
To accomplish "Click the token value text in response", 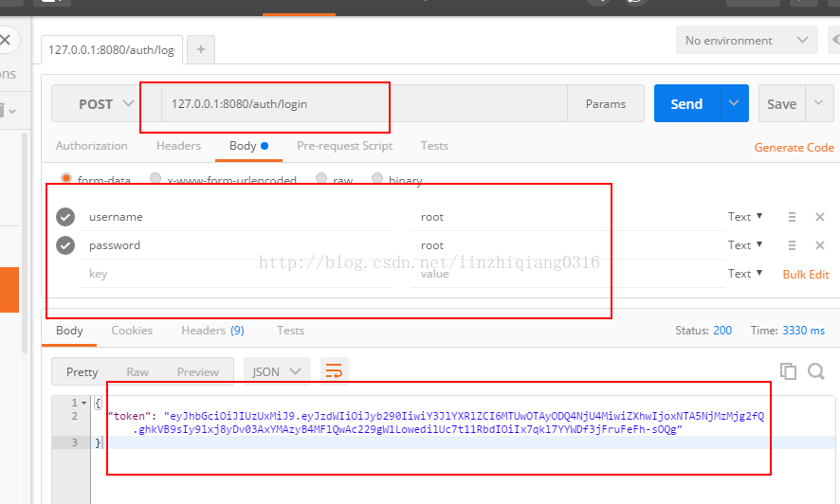I will 448,423.
